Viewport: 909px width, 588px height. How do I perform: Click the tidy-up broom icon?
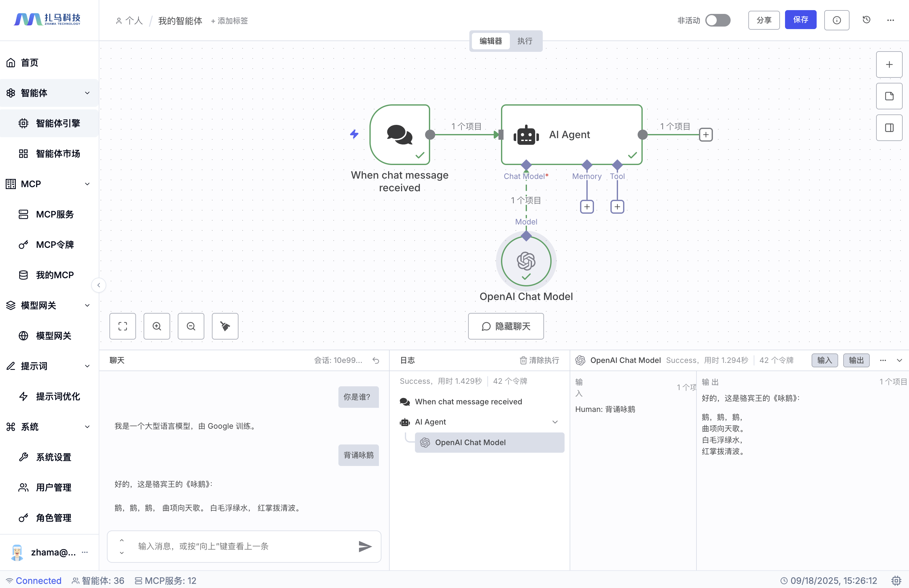coord(225,326)
